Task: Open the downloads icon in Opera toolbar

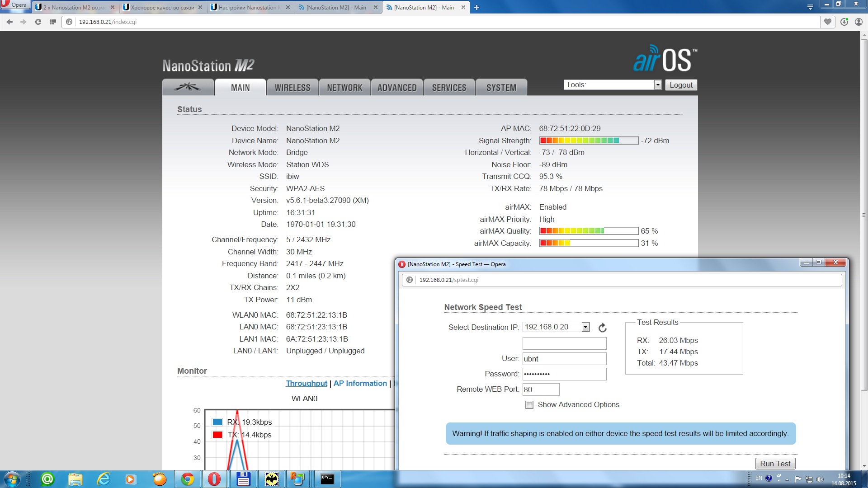Action: (844, 22)
